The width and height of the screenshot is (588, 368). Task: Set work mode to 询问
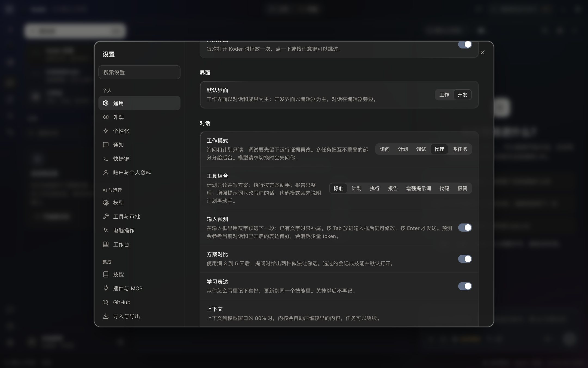pos(385,149)
